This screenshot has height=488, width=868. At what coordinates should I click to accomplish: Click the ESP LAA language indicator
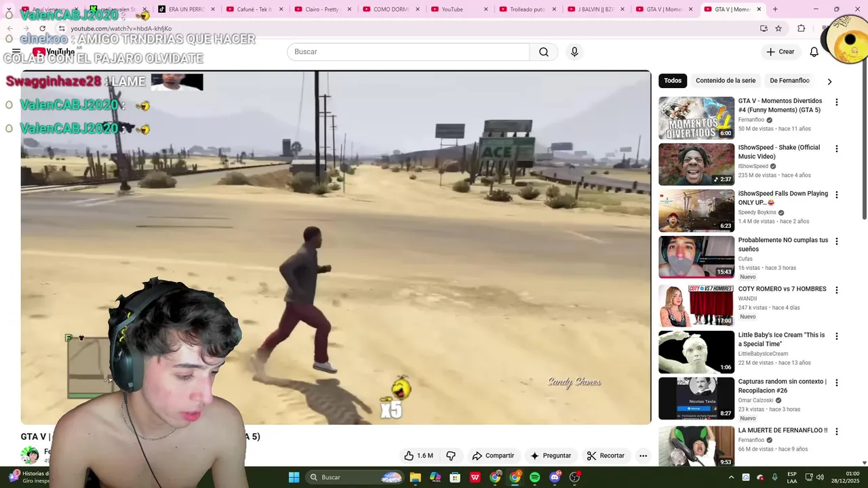tap(792, 477)
